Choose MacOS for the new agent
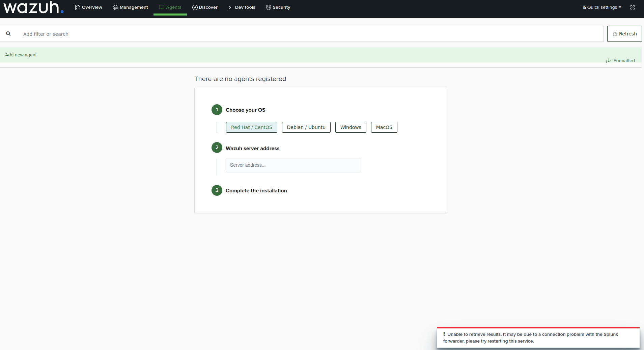 point(384,127)
